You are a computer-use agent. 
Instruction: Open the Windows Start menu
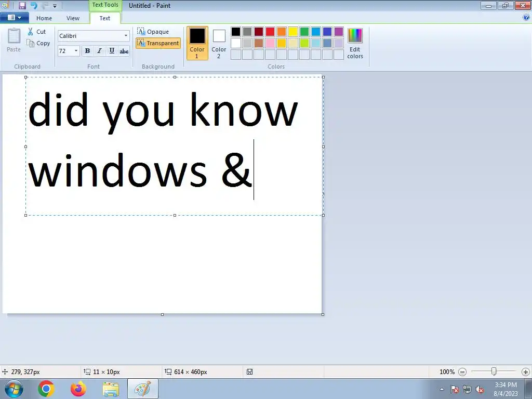coord(14,389)
